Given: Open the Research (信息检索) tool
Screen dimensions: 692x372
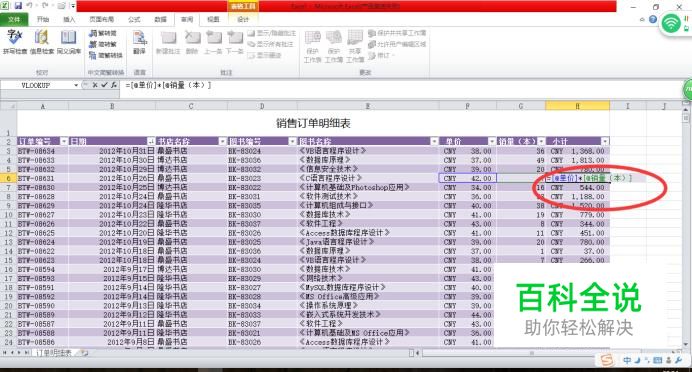Looking at the screenshot, I should 42,42.
